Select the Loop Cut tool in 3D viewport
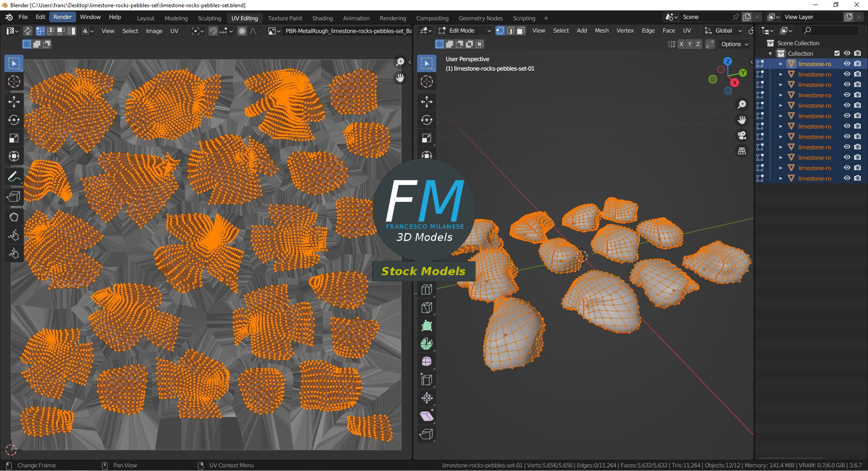Image resolution: width=868 pixels, height=471 pixels. [x=427, y=290]
